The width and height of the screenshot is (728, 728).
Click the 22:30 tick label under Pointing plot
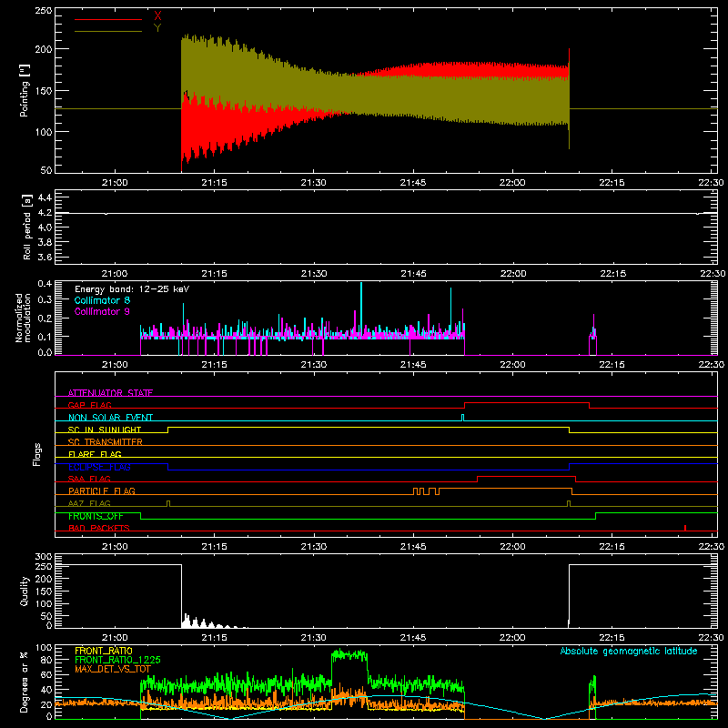(711, 183)
